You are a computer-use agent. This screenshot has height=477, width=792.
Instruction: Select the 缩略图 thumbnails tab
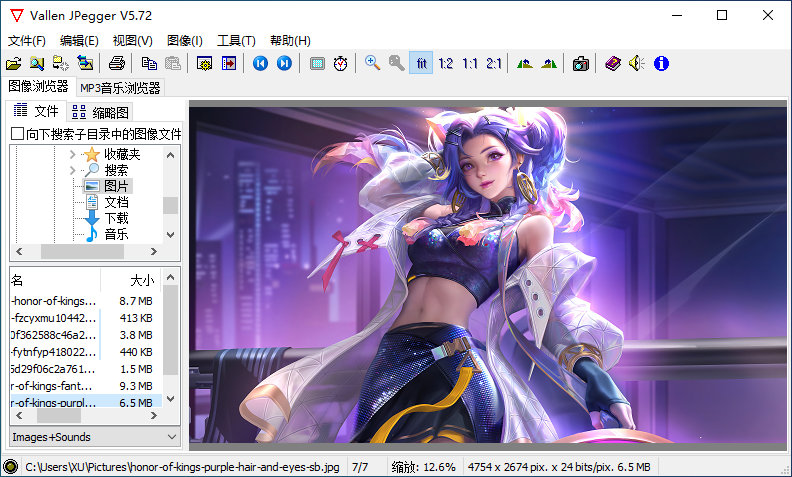point(100,112)
